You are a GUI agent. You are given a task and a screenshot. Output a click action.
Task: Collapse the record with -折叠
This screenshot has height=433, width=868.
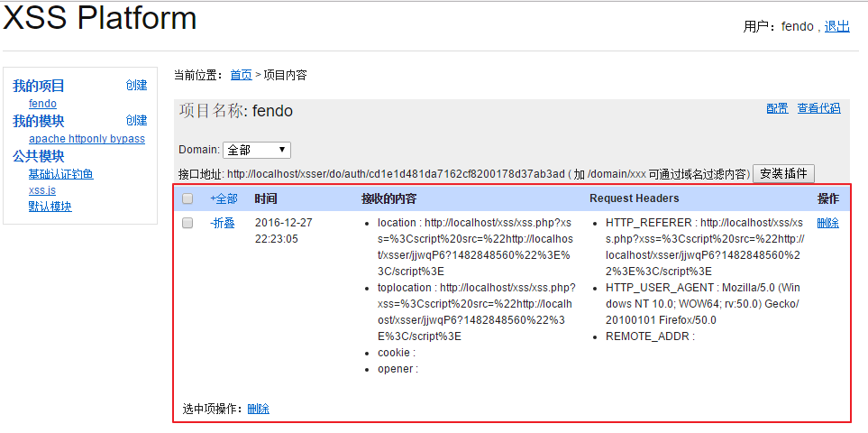coord(223,223)
